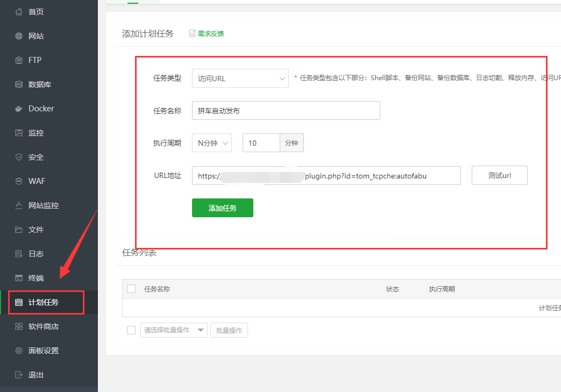Click the folder icon beside 文件
Screen dimensions: 561x392
point(19,230)
